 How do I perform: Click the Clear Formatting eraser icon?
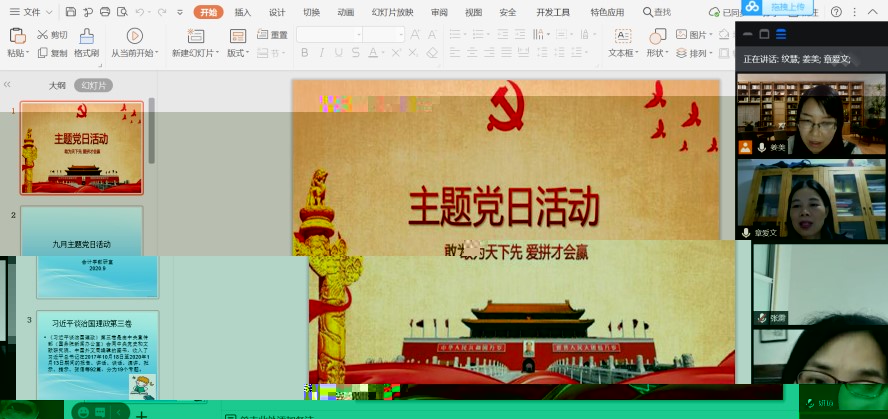(432, 53)
